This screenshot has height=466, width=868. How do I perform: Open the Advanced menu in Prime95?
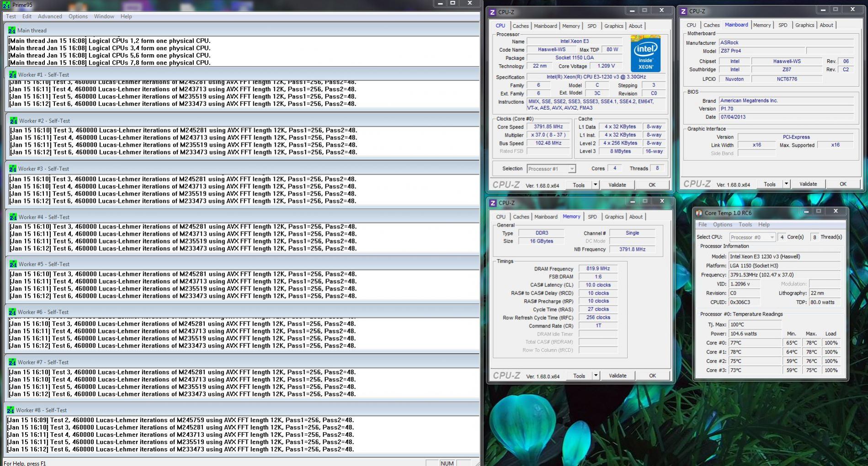coord(50,16)
